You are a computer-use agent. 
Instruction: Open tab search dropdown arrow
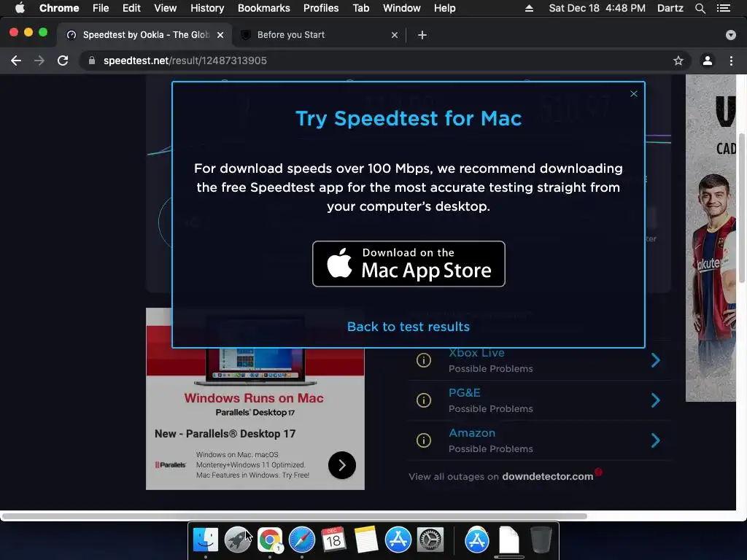coord(730,35)
